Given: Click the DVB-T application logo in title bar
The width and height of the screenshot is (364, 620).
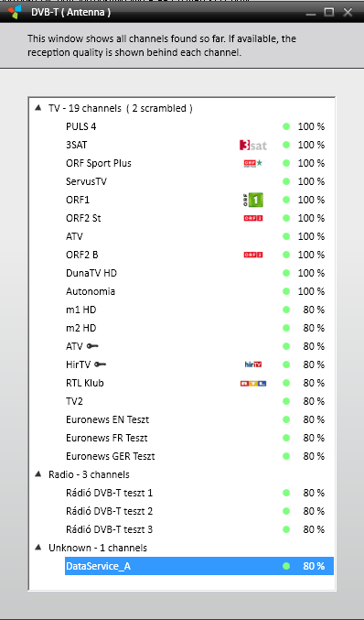Looking at the screenshot, I should point(15,12).
